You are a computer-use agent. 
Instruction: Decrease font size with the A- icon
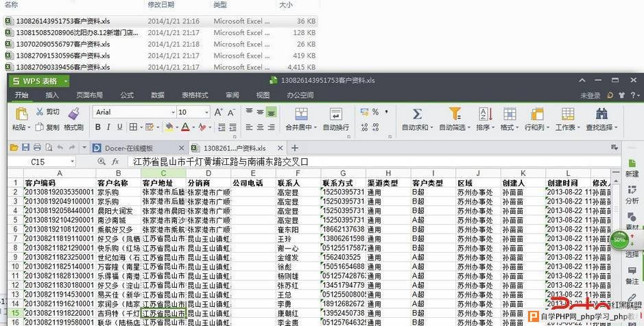point(231,112)
